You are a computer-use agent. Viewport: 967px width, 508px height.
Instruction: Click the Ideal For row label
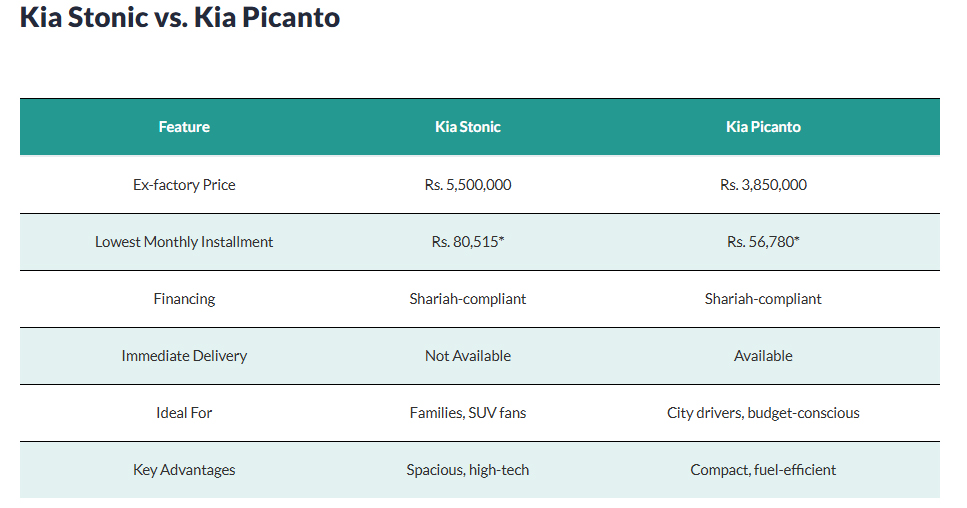tap(184, 413)
